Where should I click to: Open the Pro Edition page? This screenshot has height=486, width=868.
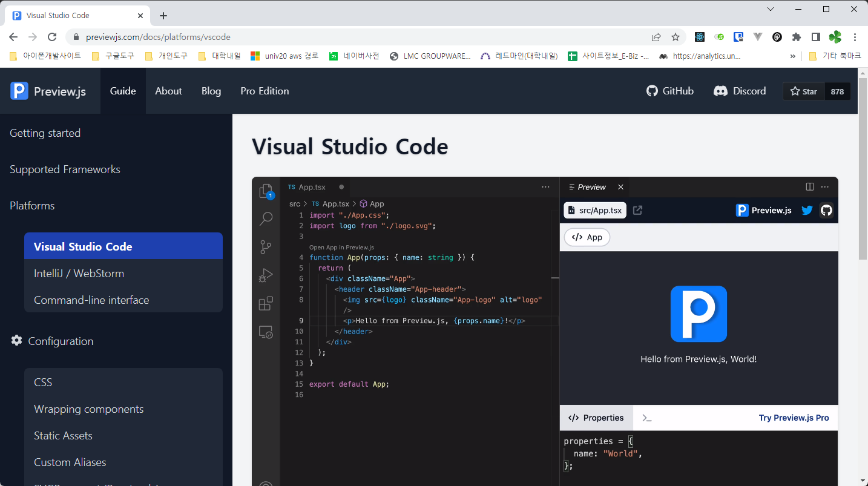click(x=265, y=91)
